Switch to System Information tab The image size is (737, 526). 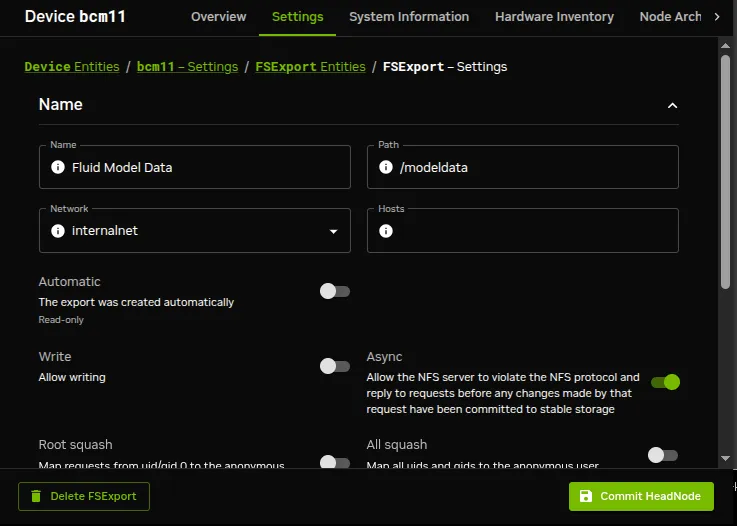click(x=409, y=17)
